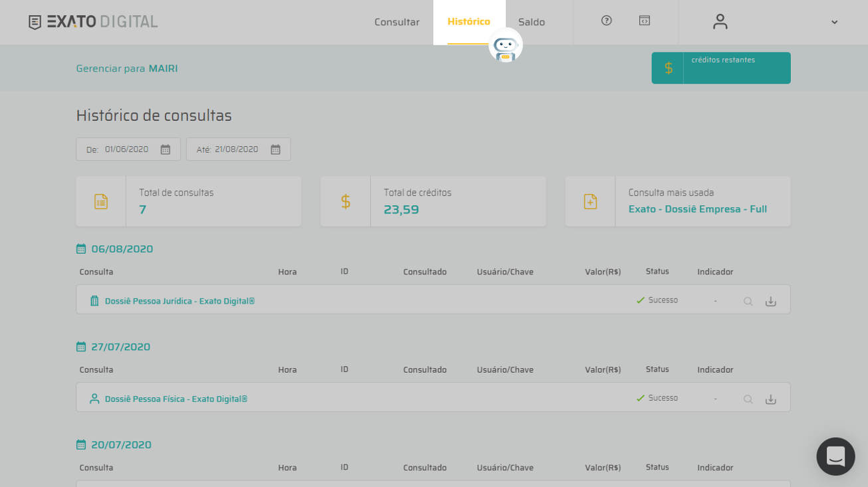This screenshot has width=868, height=487.
Task: Open the API code window icon
Action: (644, 21)
